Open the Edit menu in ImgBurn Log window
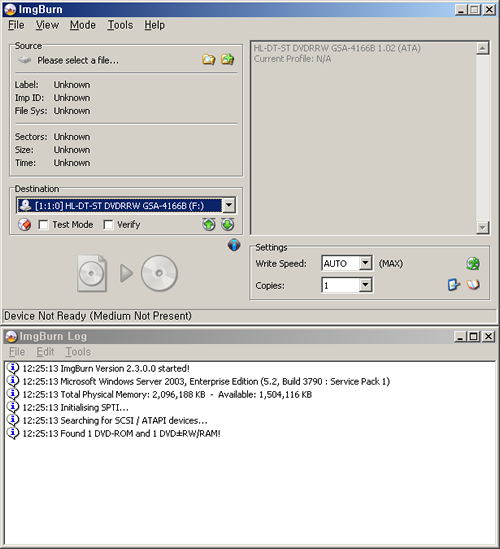 tap(45, 352)
